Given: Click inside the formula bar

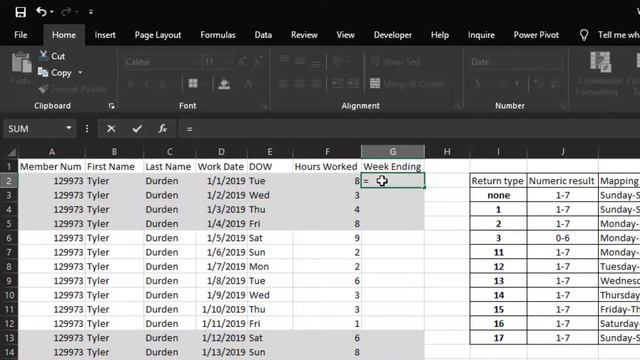Looking at the screenshot, I should tap(408, 129).
